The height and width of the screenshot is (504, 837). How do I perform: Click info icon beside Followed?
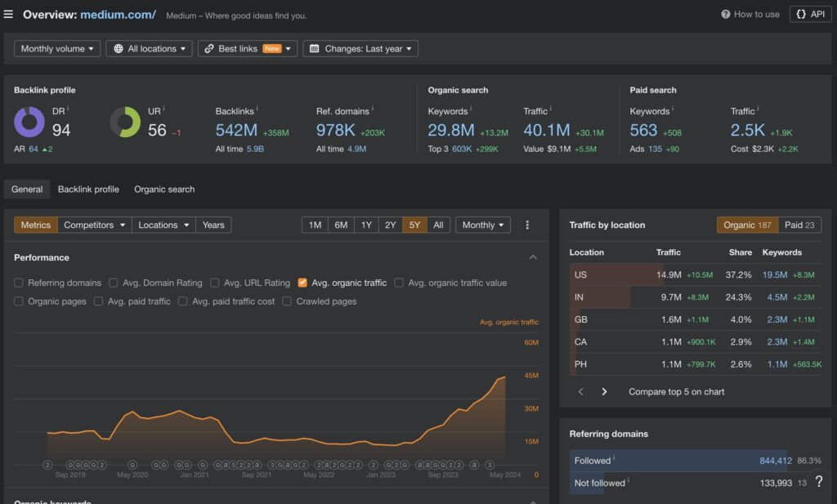tap(614, 457)
